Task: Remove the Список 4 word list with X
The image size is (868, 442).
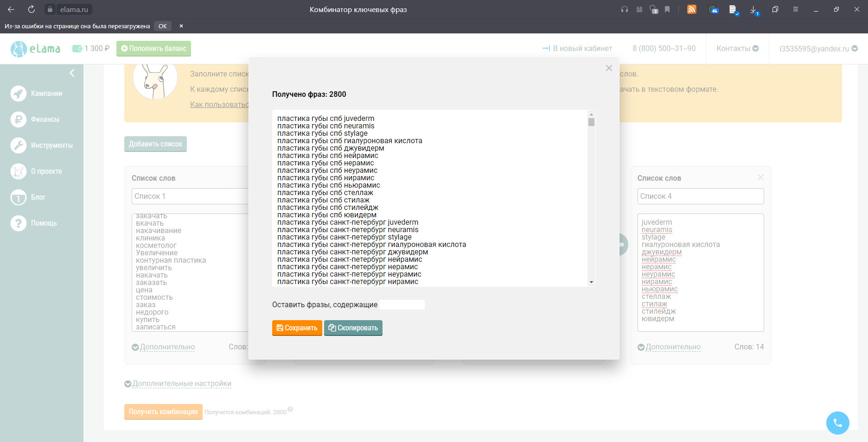Action: tap(760, 177)
